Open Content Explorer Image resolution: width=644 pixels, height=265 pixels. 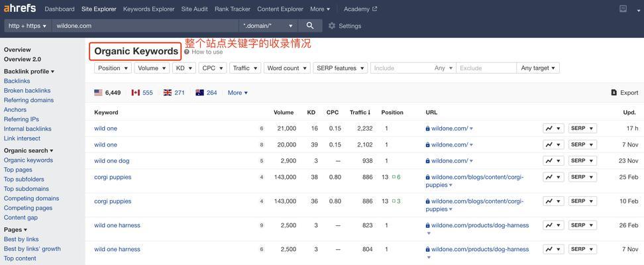click(x=280, y=9)
